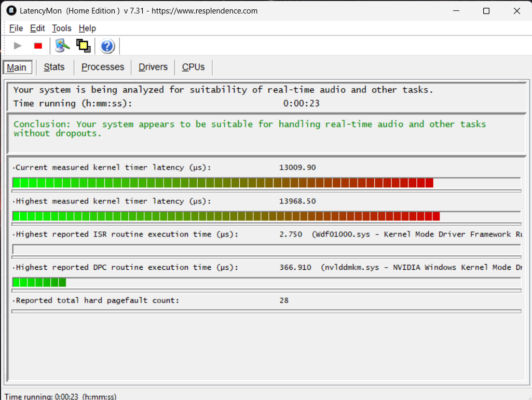Switch to the Drivers tab

point(153,67)
